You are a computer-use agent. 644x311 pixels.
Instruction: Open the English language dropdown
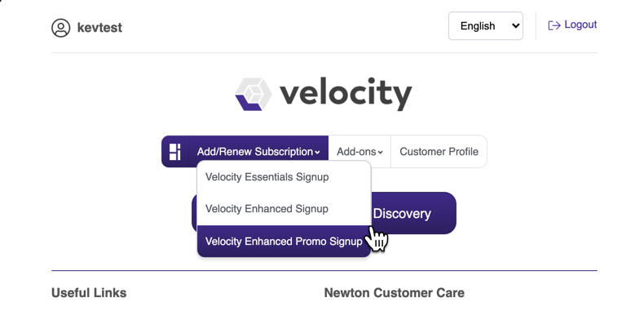click(486, 26)
